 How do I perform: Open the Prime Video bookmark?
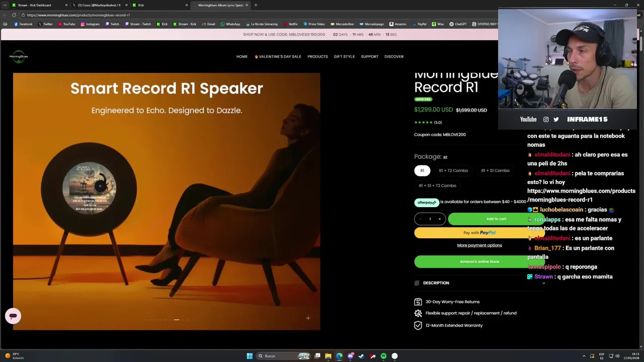pos(314,24)
